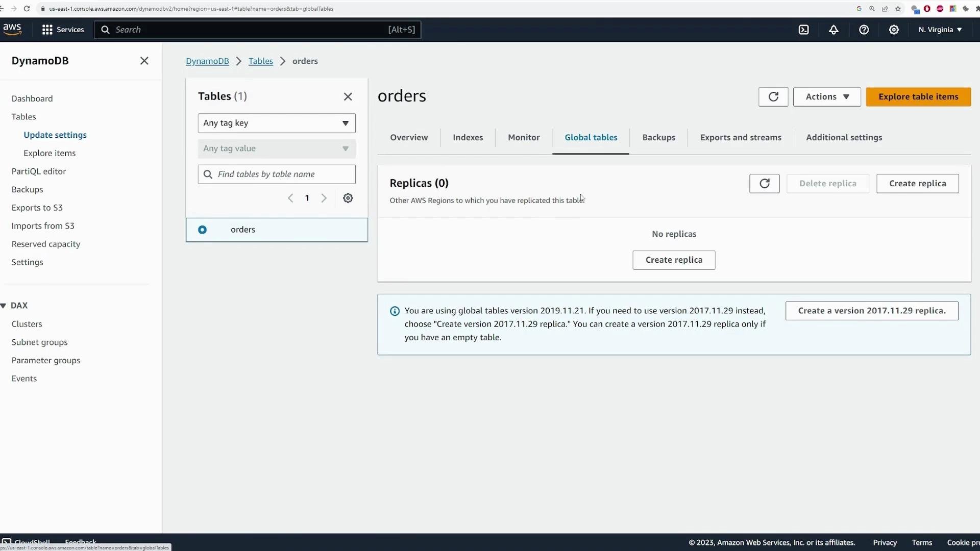Viewport: 980px width, 551px height.
Task: Open the Any tag key dropdown
Action: [x=277, y=123]
